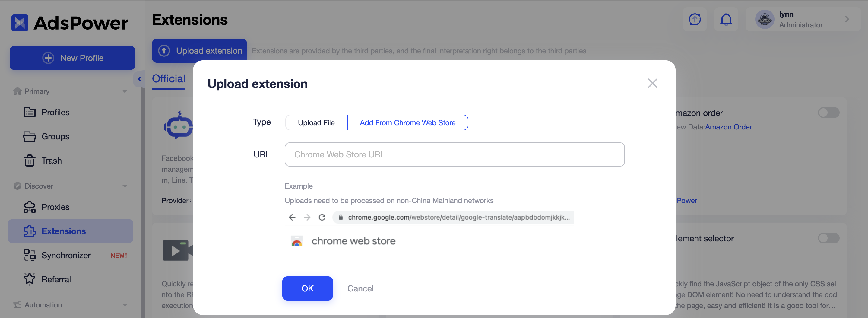Click the update refresh icon in header
Screen dimensions: 868x318
pos(695,20)
